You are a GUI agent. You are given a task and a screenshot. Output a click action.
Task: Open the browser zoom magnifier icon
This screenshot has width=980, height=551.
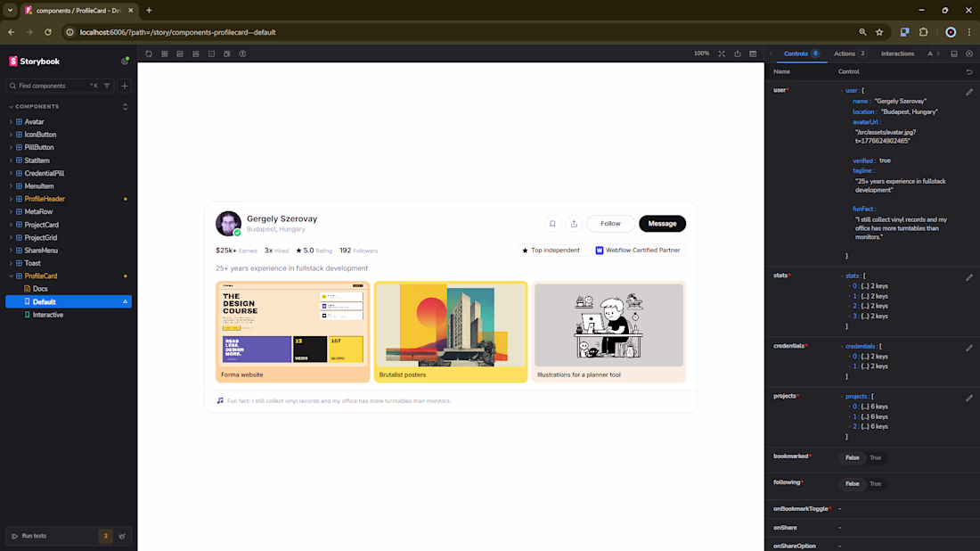click(x=862, y=32)
